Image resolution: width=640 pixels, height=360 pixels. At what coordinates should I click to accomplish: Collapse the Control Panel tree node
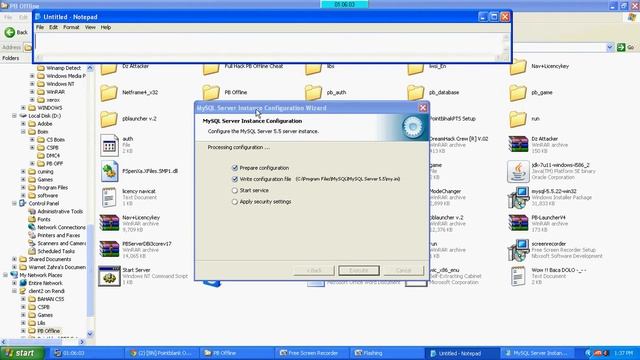tap(14, 203)
